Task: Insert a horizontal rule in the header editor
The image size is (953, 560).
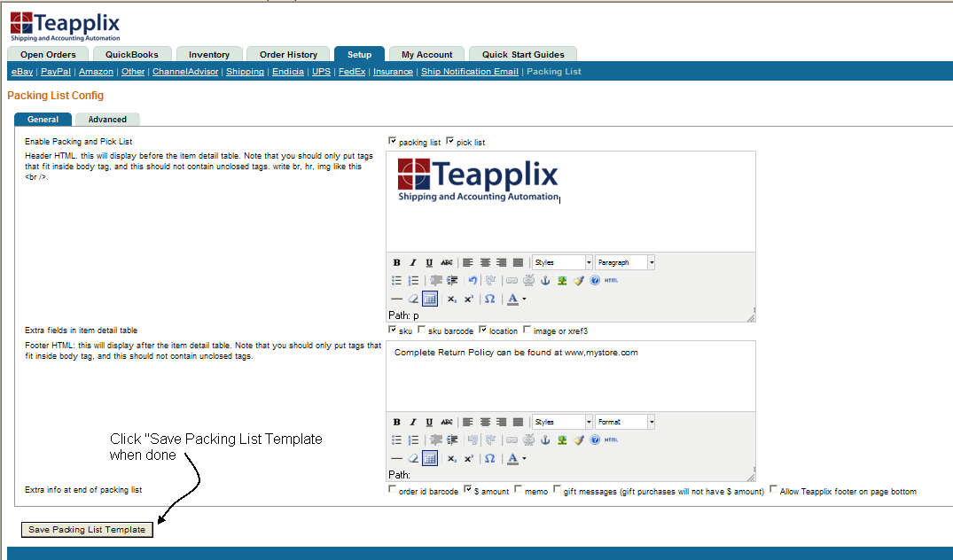Action: coord(396,299)
